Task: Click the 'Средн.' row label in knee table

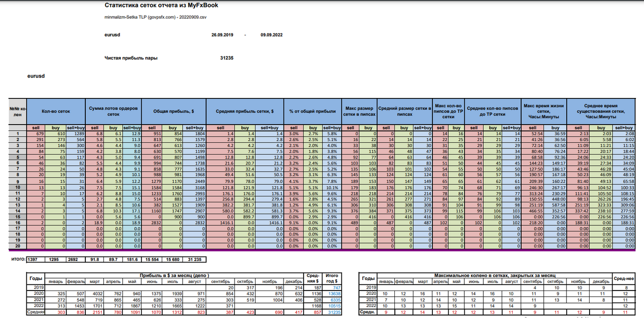Action: (368, 312)
